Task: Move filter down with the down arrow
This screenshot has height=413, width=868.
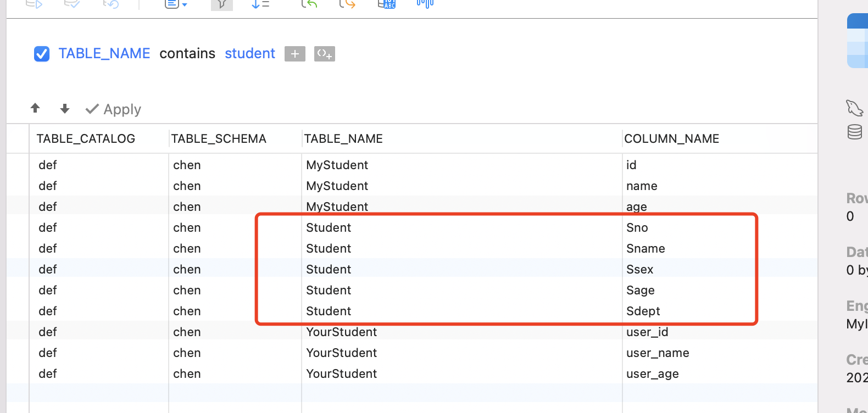Action: [65, 109]
